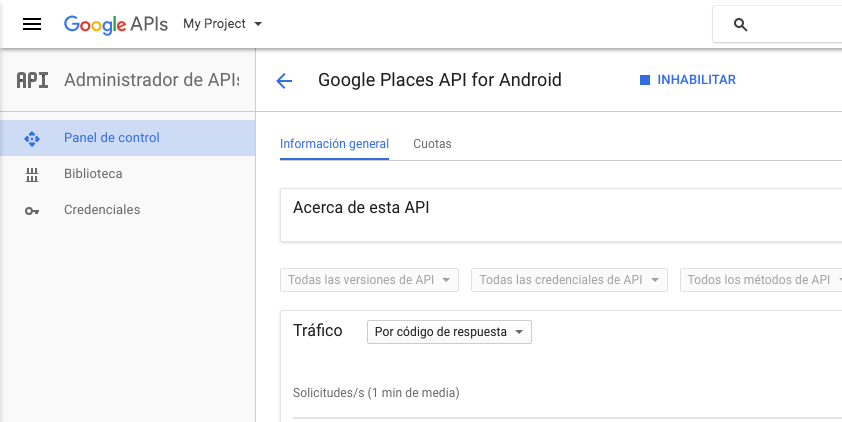Switch to the Información general tab
842x422 pixels.
point(335,144)
